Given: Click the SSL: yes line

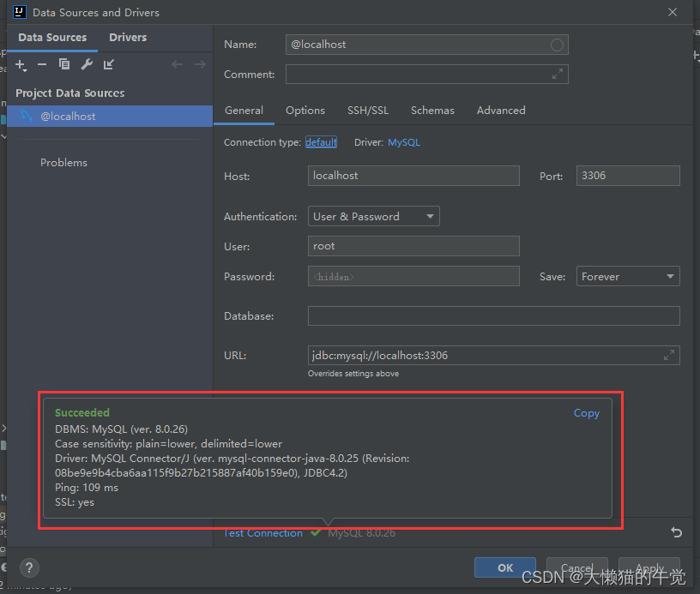Looking at the screenshot, I should [x=75, y=502].
